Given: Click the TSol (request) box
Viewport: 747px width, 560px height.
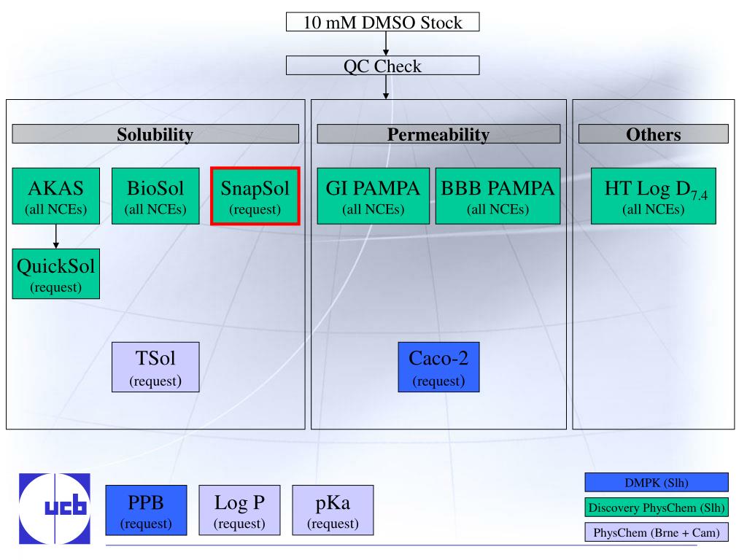Looking at the screenshot, I should coord(155,367).
